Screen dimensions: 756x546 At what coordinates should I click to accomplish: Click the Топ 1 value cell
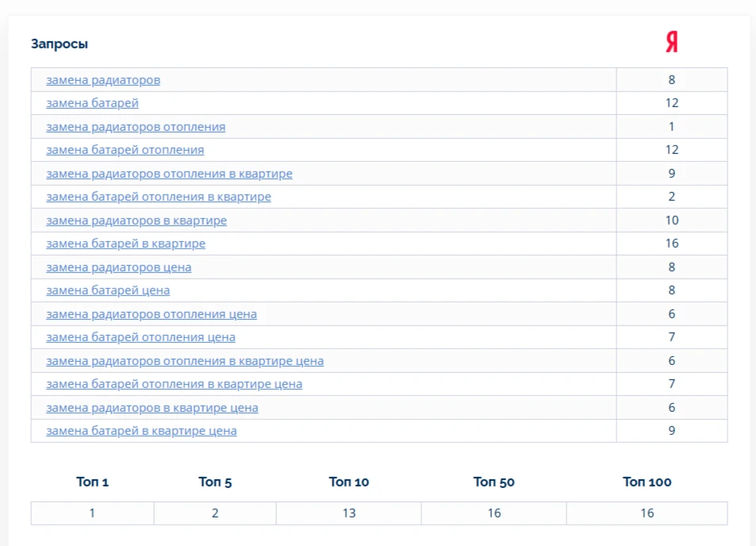pyautogui.click(x=92, y=513)
